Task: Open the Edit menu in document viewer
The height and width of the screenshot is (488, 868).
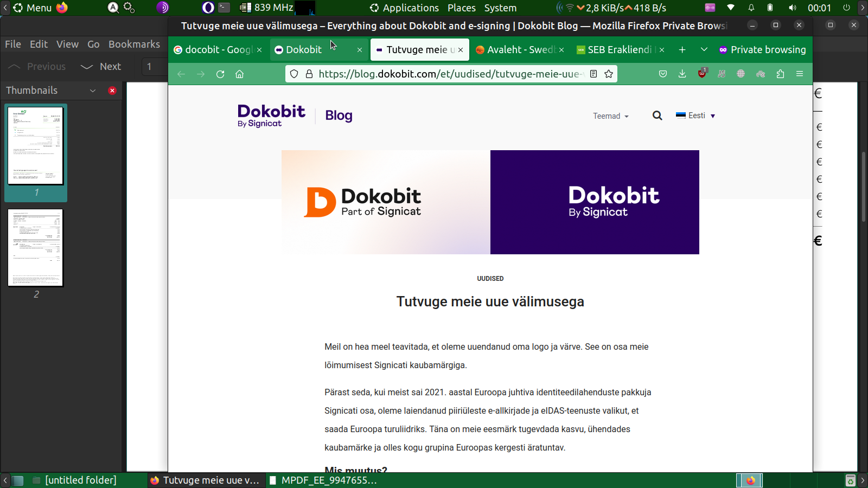Action: pos(39,44)
